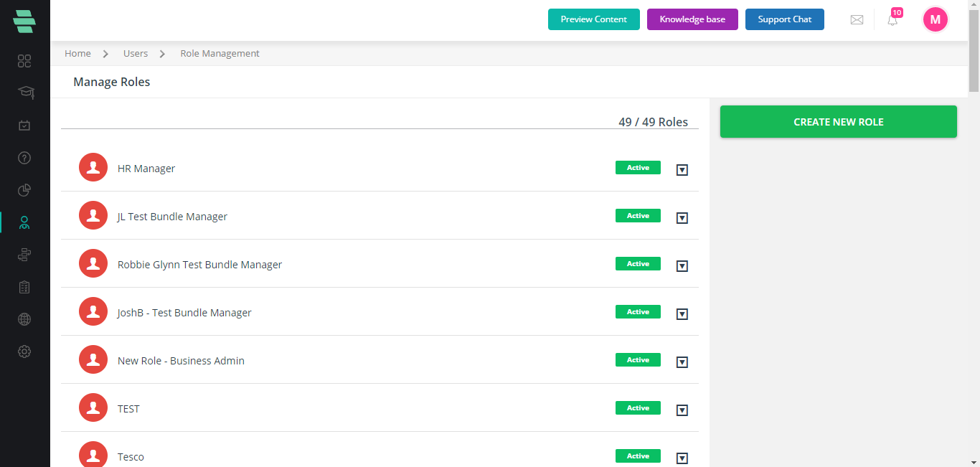Open the Knowledge base button
This screenshot has height=467, width=980.
click(x=692, y=19)
